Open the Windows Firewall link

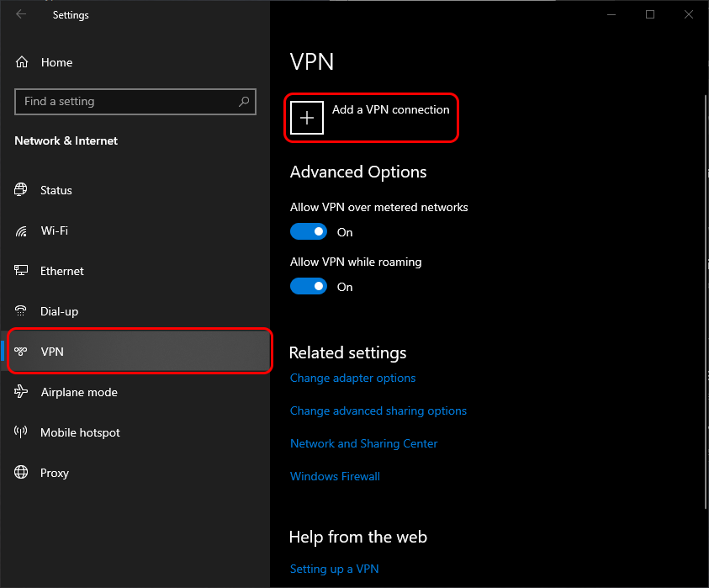point(335,477)
